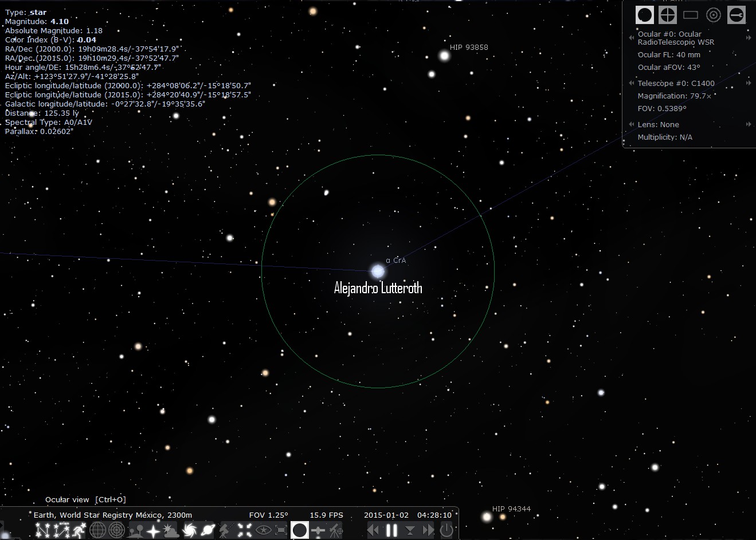Quit Stellarium with the power button
This screenshot has height=540, width=756.
(446, 530)
